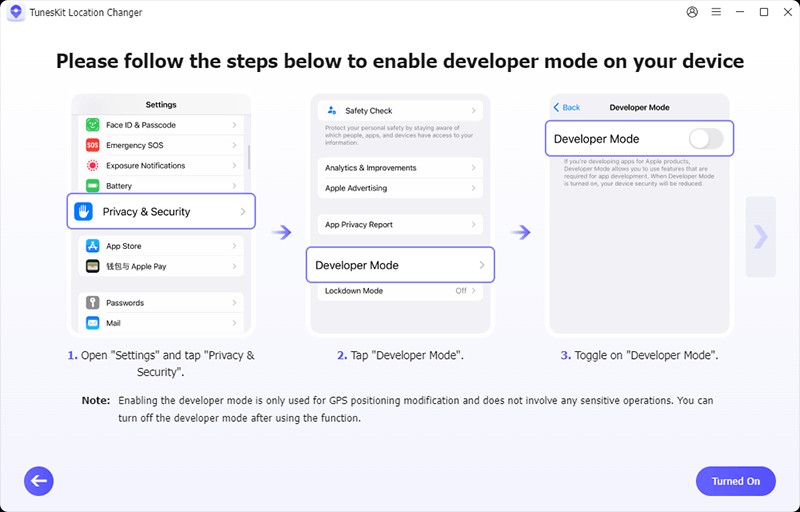Select the Privacy & Security row
The image size is (800, 512).
(161, 211)
